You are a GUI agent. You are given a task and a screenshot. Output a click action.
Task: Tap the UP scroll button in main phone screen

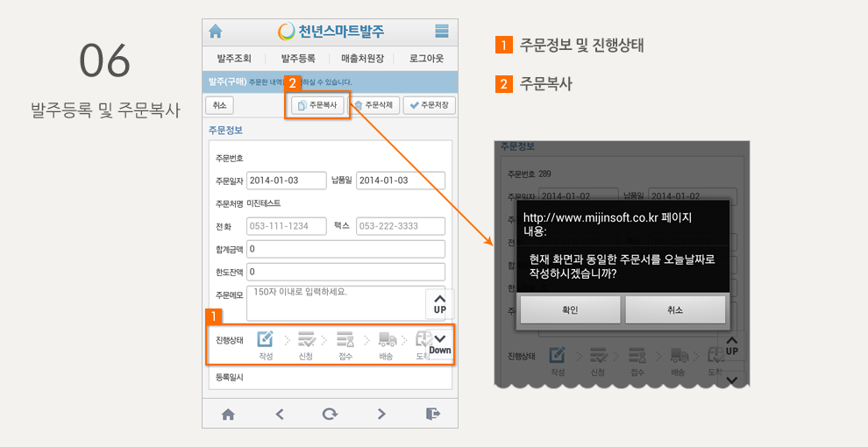tap(440, 304)
